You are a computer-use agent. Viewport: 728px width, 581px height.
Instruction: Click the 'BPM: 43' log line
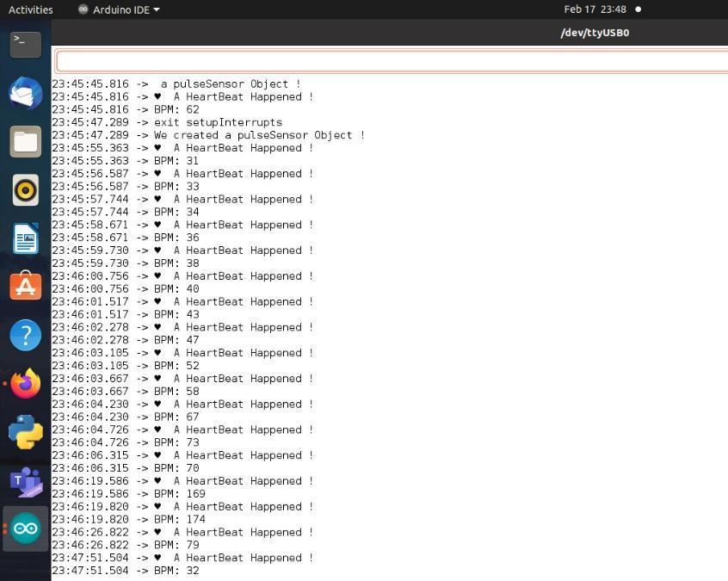point(126,314)
